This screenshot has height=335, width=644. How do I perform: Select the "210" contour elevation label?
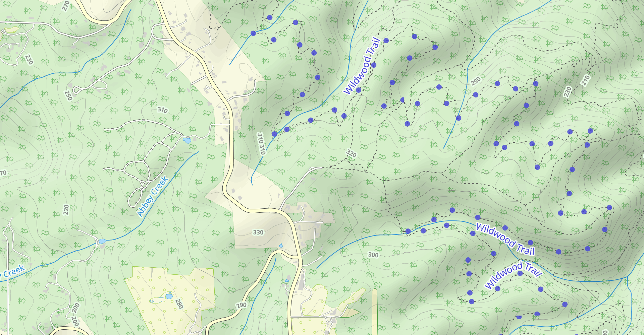click(586, 80)
